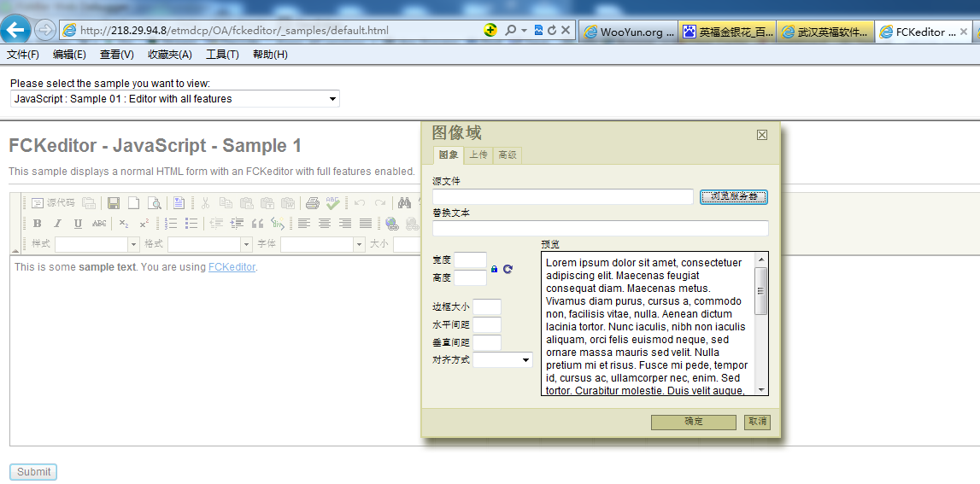Click the Decrease Indent icon

(217, 223)
